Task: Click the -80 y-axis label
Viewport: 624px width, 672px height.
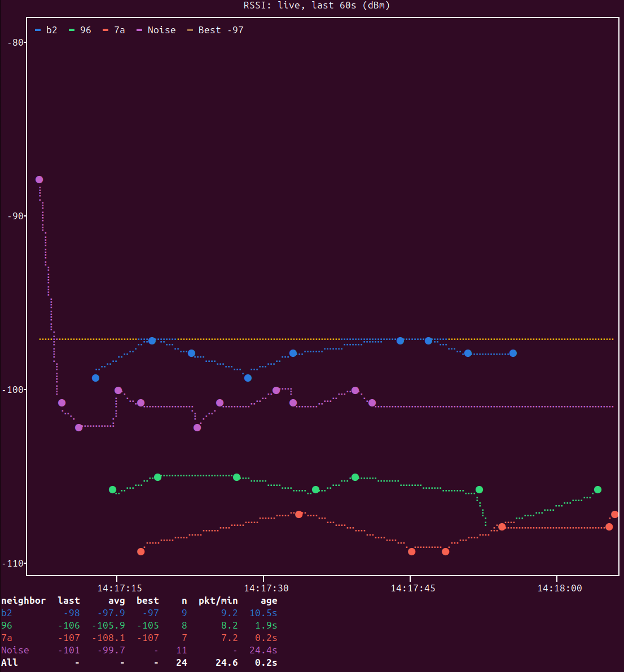Action: coord(15,42)
